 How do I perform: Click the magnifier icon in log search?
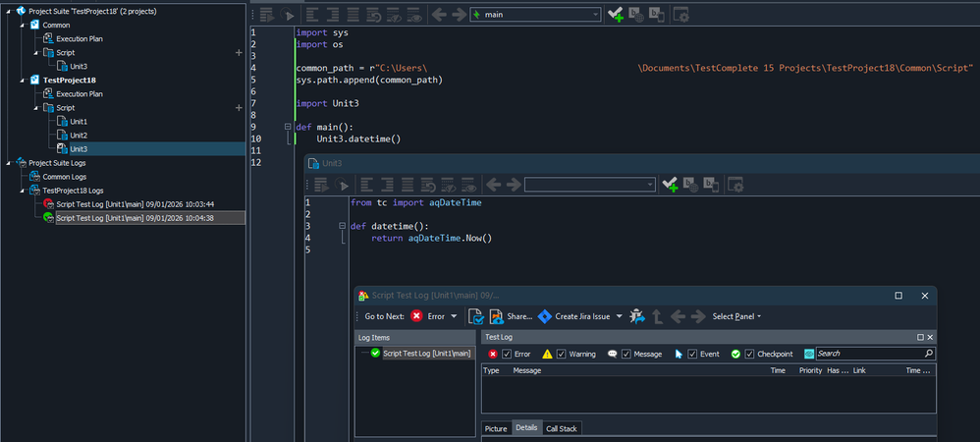pos(928,354)
